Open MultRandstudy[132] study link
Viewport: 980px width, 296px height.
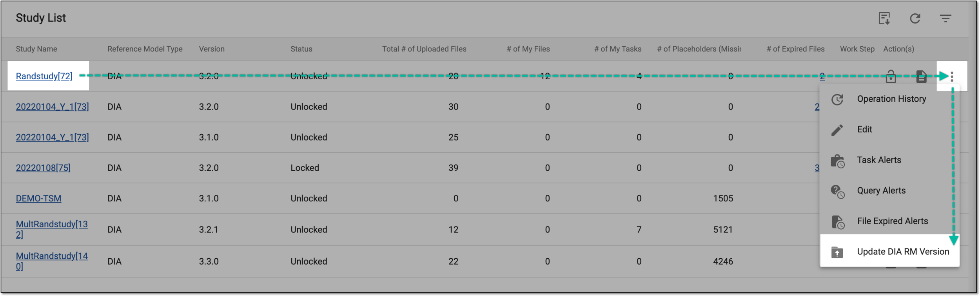[x=52, y=229]
